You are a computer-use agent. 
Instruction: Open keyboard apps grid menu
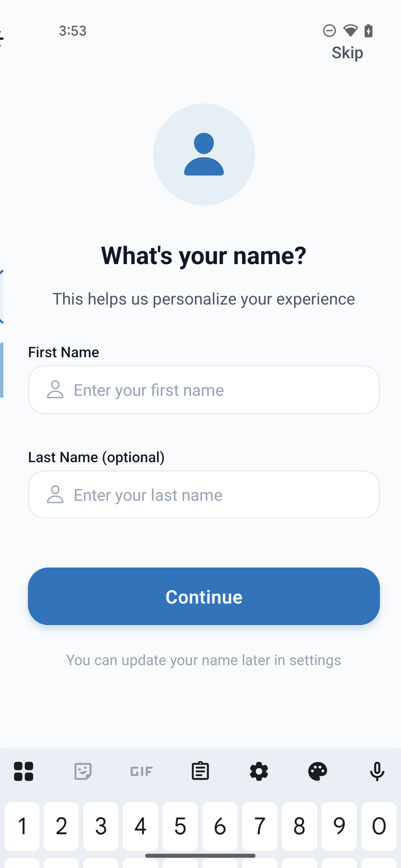24,772
